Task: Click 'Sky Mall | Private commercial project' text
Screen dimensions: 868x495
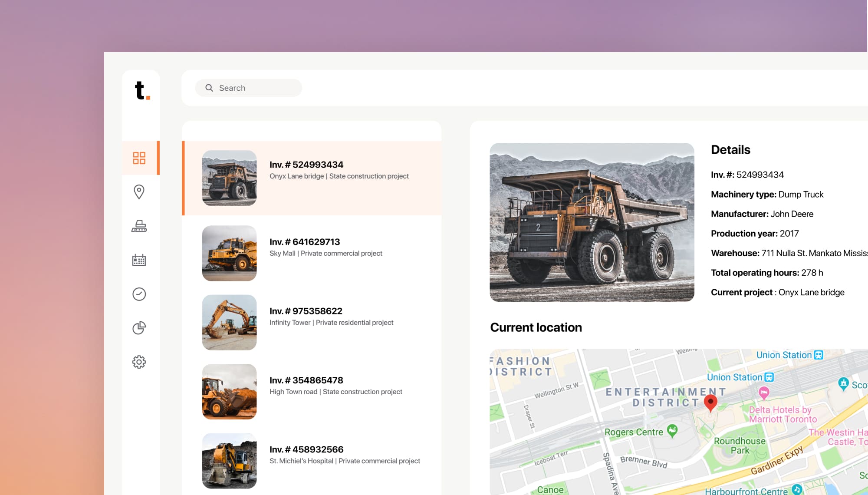Action: pyautogui.click(x=325, y=253)
